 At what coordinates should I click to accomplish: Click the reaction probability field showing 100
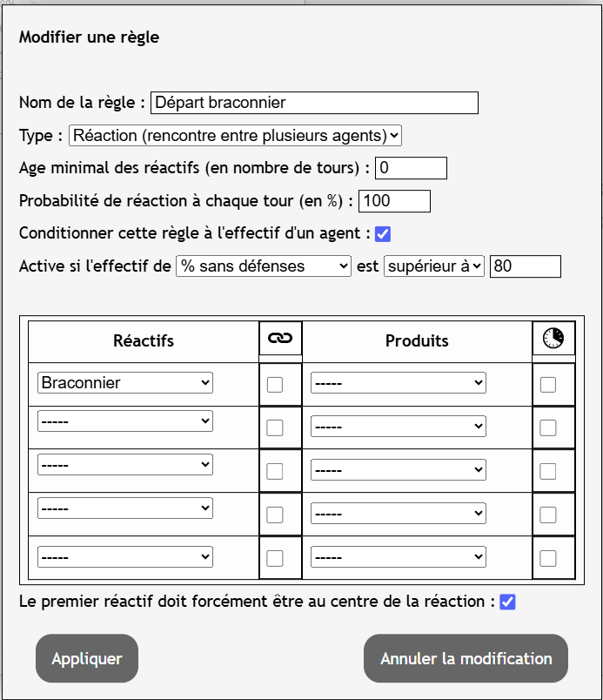pos(395,201)
